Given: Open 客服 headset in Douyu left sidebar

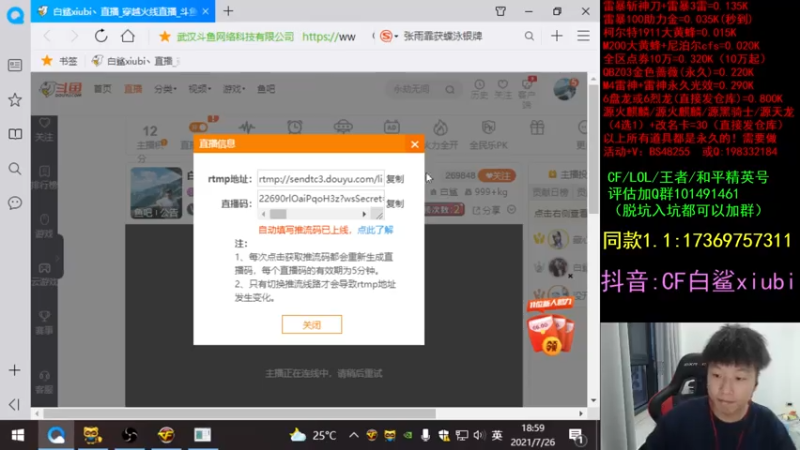Looking at the screenshot, I should pos(44,382).
